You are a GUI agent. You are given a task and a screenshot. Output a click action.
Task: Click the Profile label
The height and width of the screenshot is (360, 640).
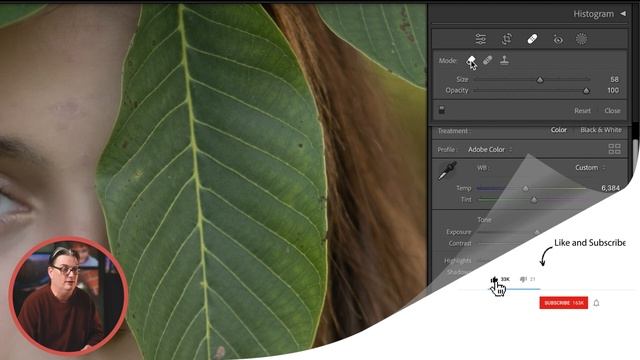(448, 149)
